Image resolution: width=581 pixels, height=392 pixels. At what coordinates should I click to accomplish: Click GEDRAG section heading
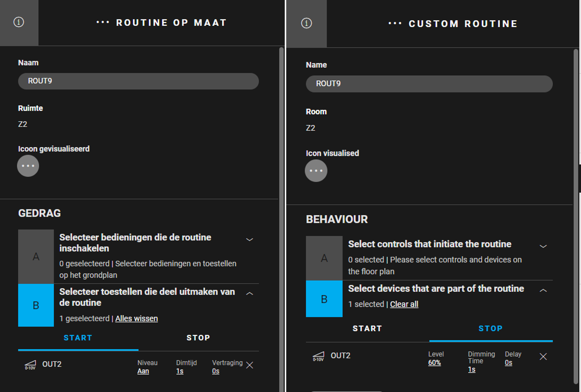[x=40, y=213]
